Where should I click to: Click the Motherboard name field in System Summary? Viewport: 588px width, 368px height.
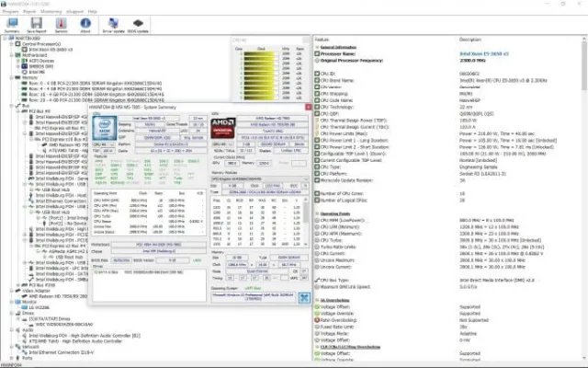(x=158, y=245)
